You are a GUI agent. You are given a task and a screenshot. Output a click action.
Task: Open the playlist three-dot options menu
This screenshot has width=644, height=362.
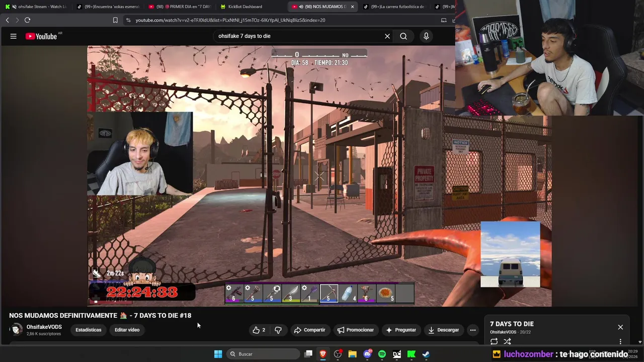tap(620, 341)
